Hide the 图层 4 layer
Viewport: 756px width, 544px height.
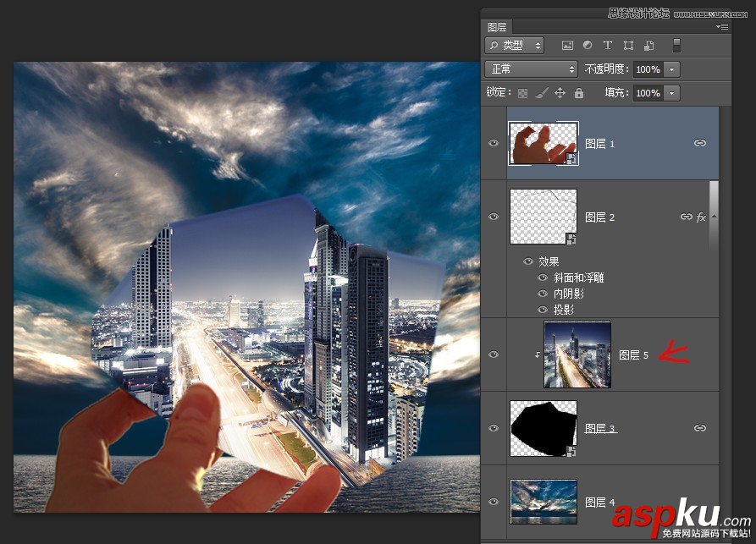493,502
